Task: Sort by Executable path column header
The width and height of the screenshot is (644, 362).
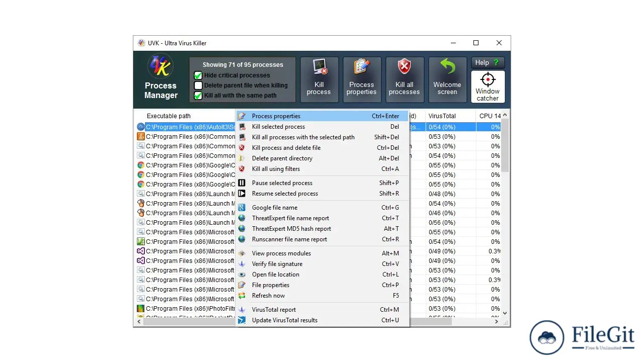Action: [x=169, y=116]
